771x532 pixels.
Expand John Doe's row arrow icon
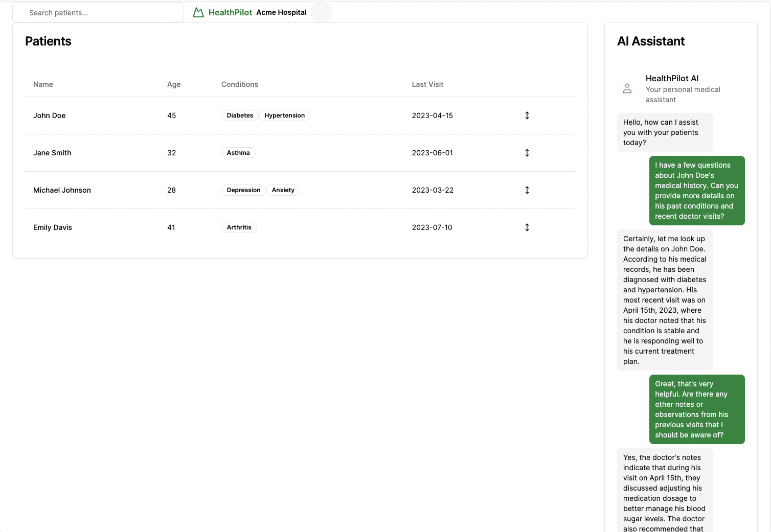click(527, 115)
